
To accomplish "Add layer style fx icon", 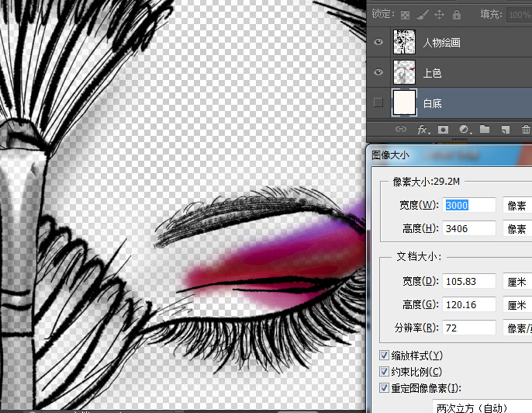I will pos(423,130).
